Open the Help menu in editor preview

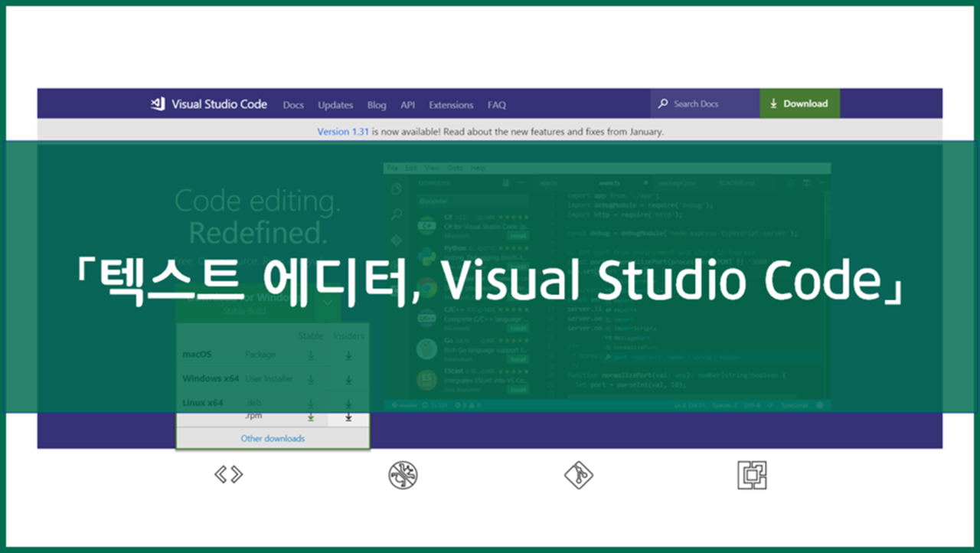click(x=479, y=168)
